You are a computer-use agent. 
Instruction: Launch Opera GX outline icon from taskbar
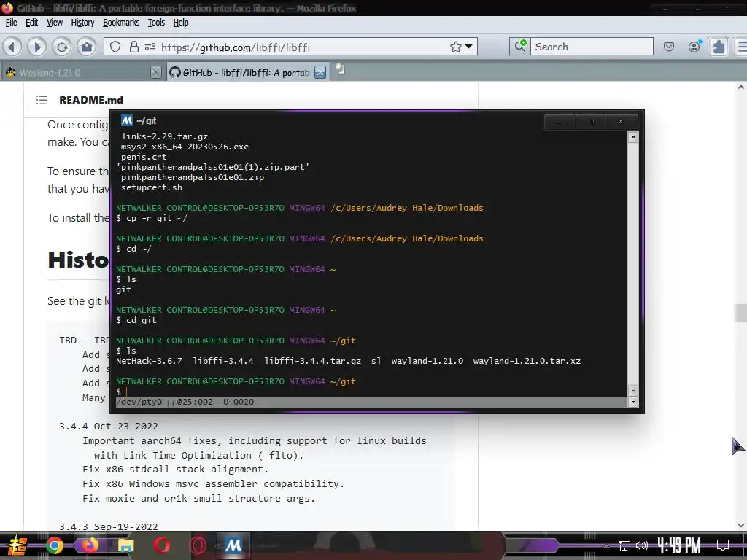coord(197,545)
